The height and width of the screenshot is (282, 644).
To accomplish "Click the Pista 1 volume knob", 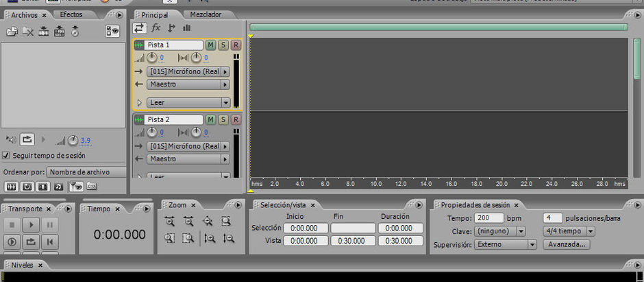I will coord(152,58).
